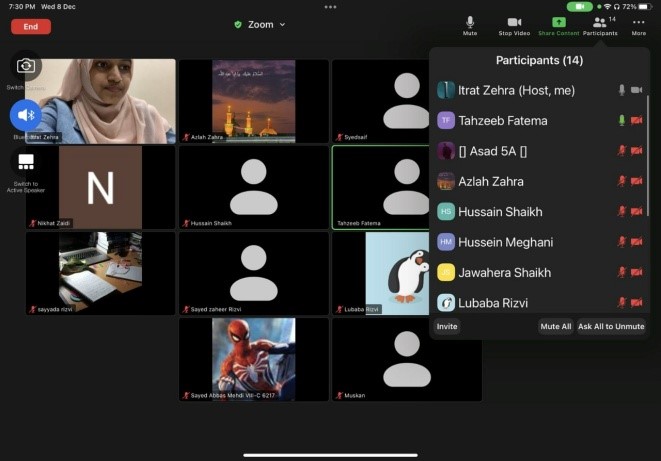Click the Mute All button
The height and width of the screenshot is (461, 661).
point(555,326)
